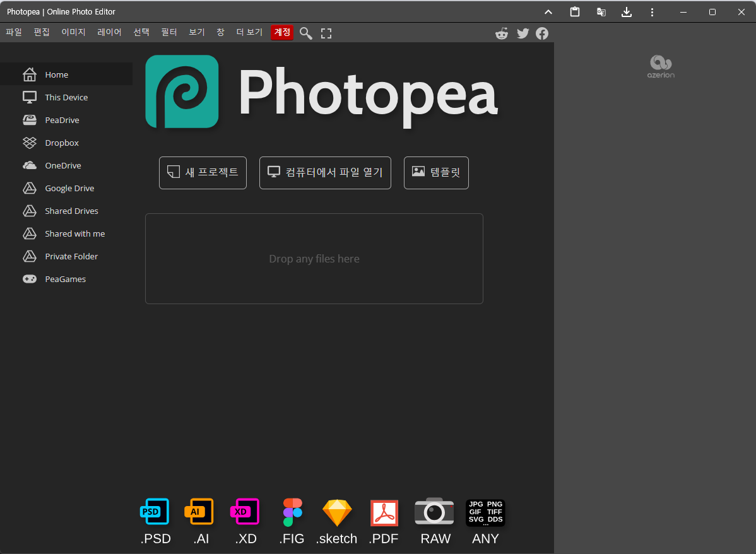Open Photopea Facebook icon

click(x=542, y=33)
